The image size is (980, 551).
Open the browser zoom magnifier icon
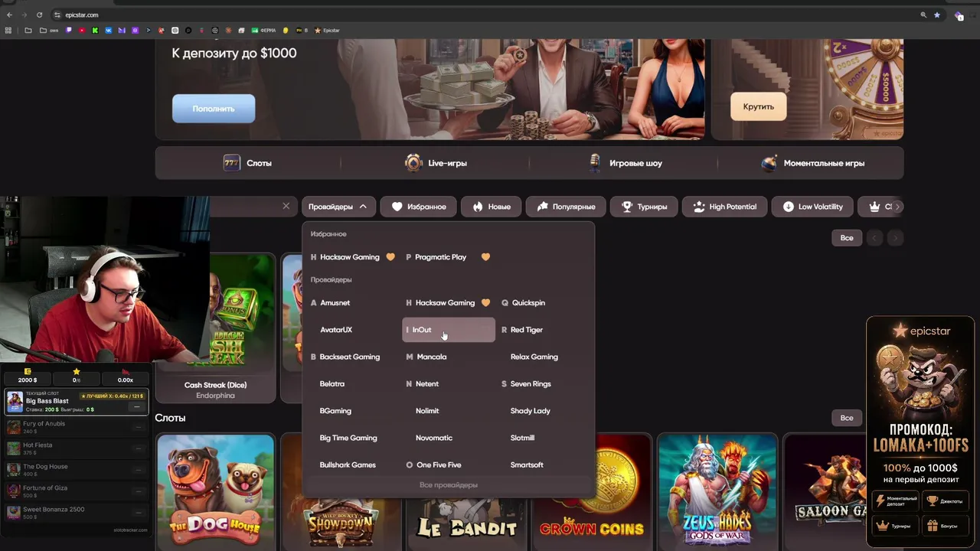click(x=923, y=15)
